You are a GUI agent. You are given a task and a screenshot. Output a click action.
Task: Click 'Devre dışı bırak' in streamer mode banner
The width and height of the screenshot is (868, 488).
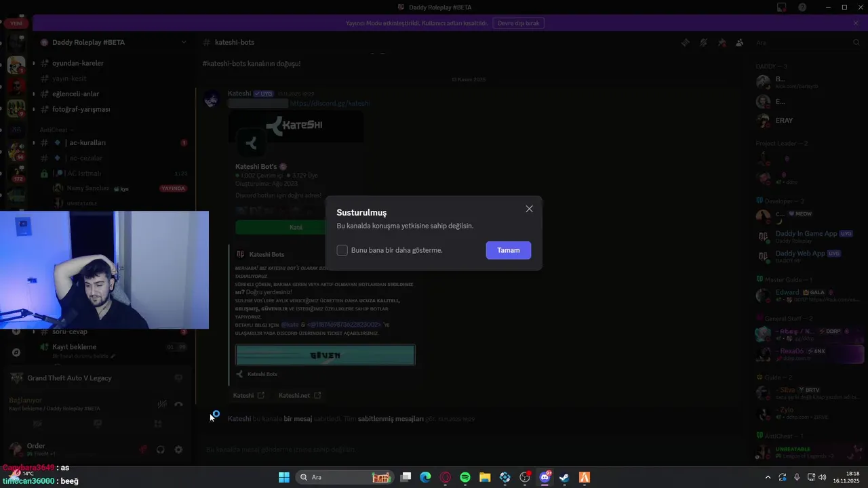(518, 23)
